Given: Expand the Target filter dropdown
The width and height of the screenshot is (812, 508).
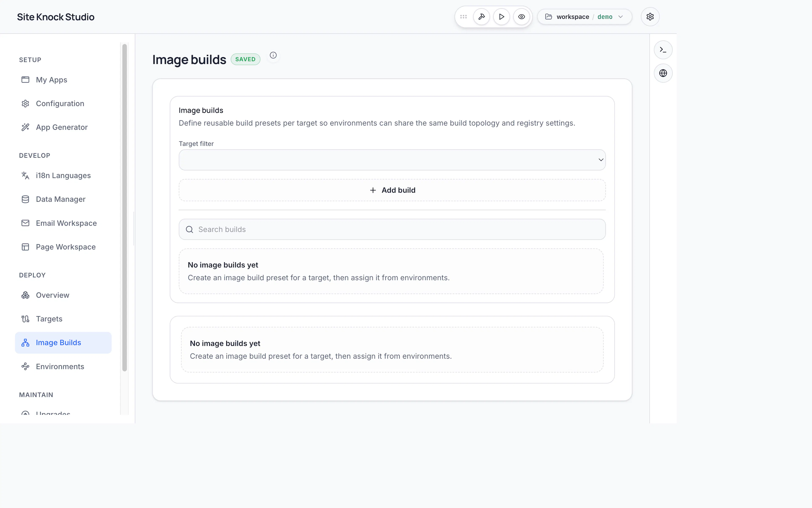Looking at the screenshot, I should 392,160.
